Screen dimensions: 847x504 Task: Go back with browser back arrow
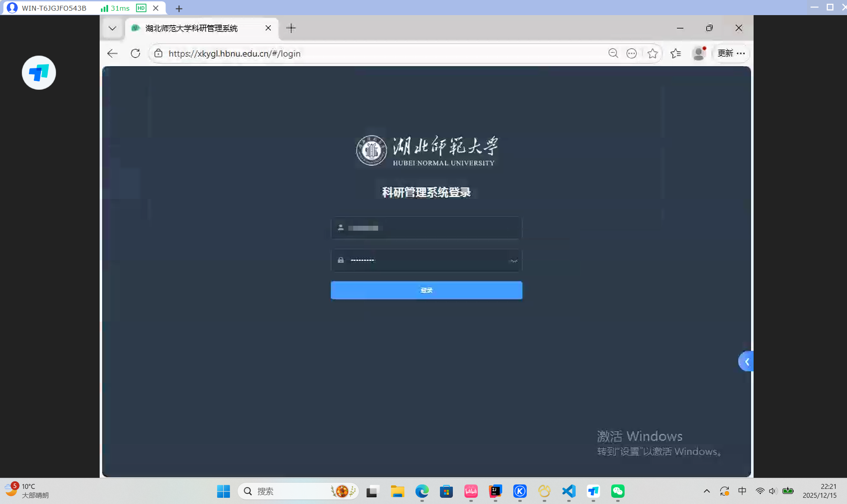(x=113, y=53)
